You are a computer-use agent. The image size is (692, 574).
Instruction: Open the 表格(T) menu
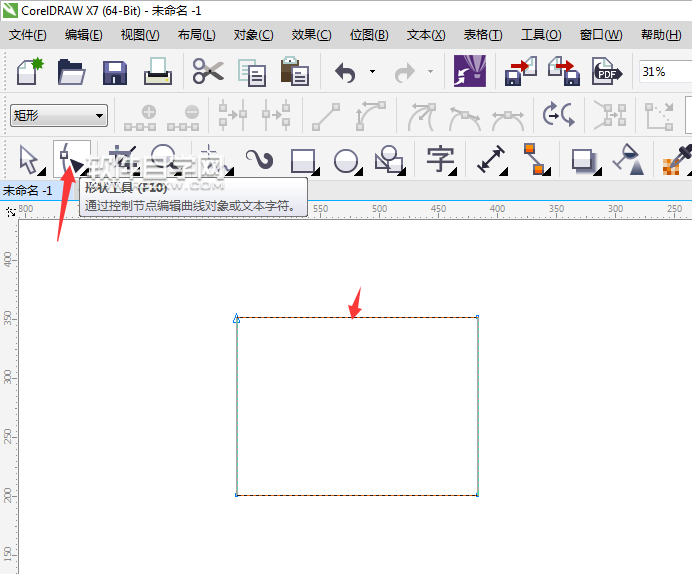pos(483,35)
